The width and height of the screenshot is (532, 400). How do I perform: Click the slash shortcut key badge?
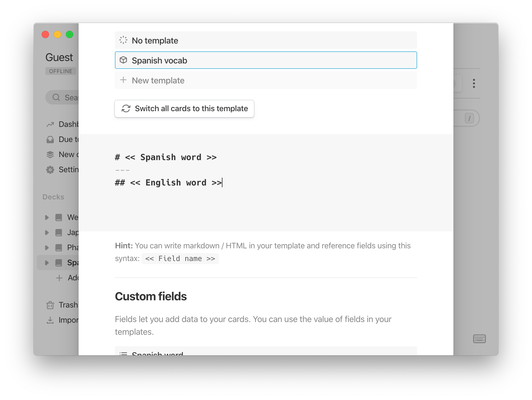(469, 118)
